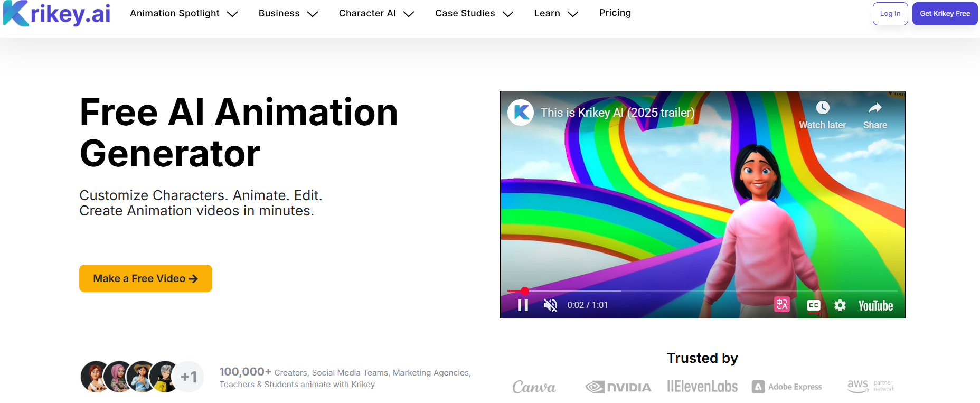This screenshot has width=980, height=403.
Task: Click the IIElevenLabs logo
Action: tap(702, 387)
